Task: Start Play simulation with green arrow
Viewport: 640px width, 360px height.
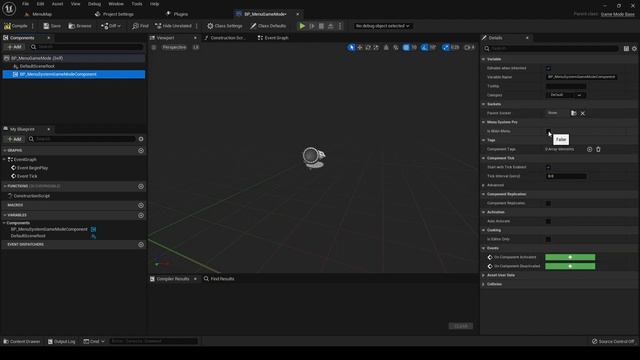Action: [x=302, y=26]
